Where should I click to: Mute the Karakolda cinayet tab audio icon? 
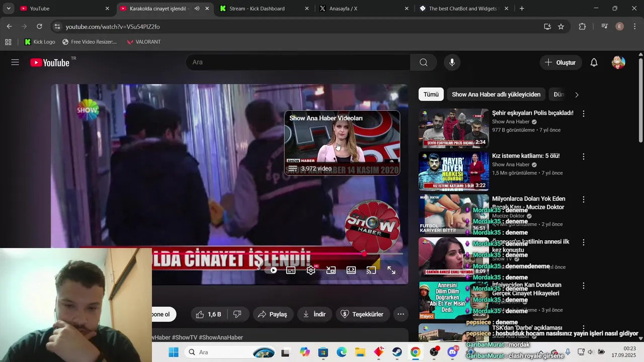pos(197,9)
